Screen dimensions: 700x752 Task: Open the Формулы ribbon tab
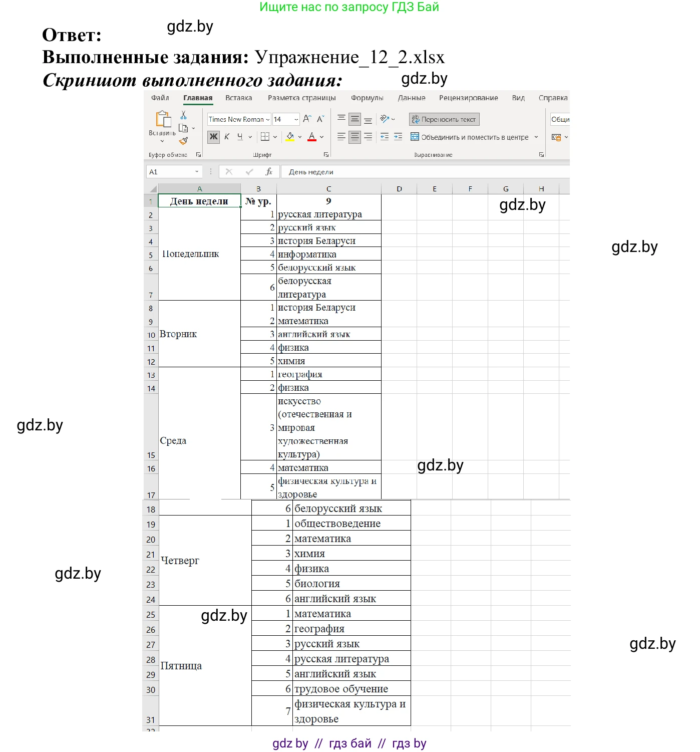(x=368, y=98)
